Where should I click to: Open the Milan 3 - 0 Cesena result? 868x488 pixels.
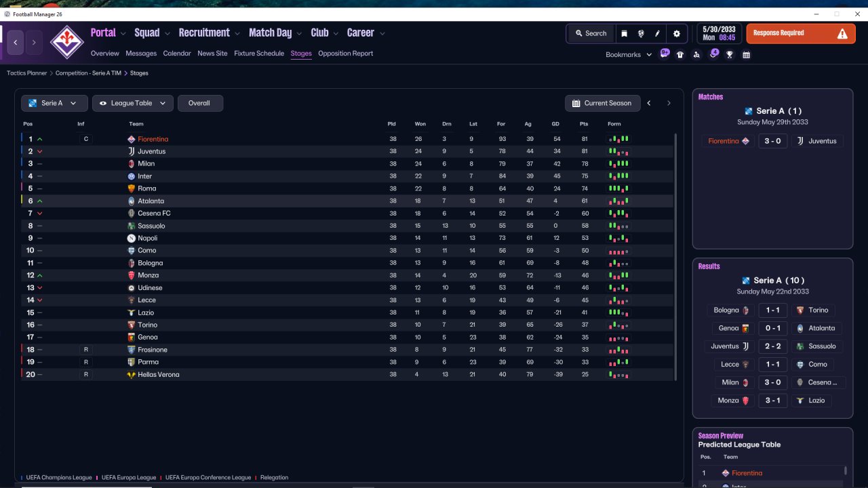coord(772,382)
